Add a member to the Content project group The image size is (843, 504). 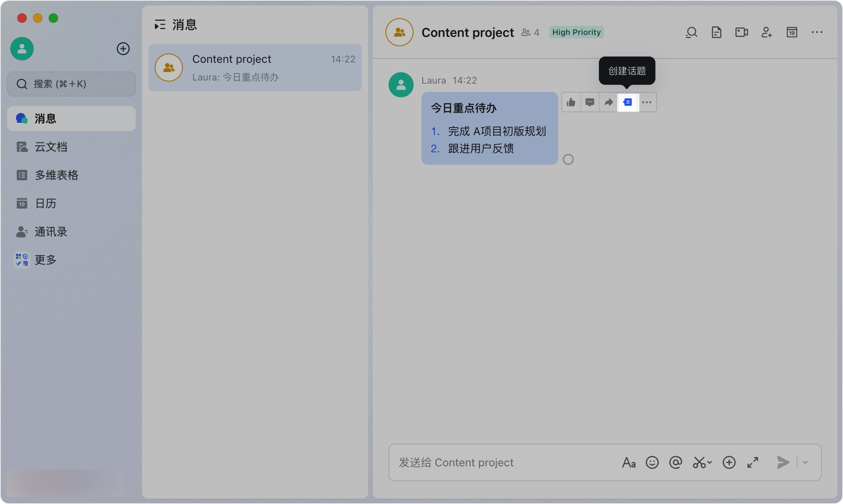766,32
